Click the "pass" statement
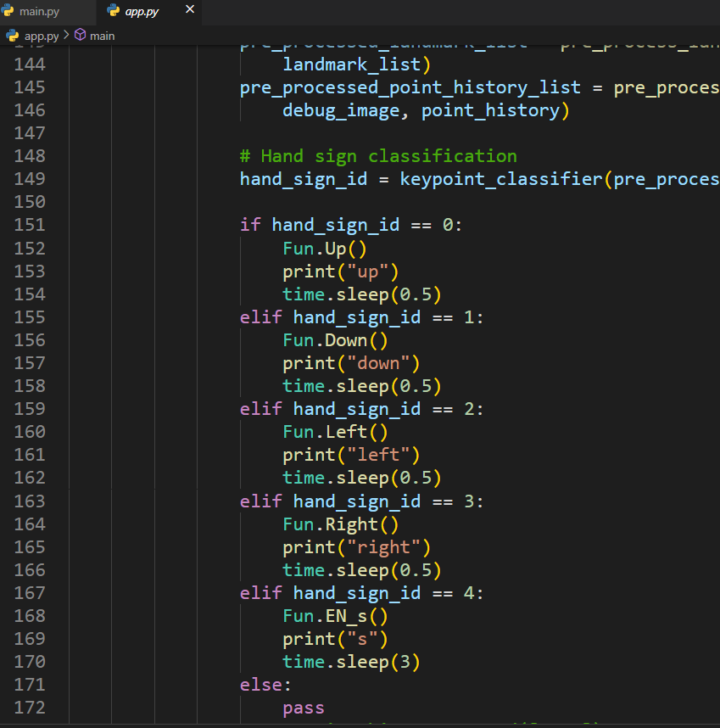Image resolution: width=720 pixels, height=728 pixels. click(304, 708)
